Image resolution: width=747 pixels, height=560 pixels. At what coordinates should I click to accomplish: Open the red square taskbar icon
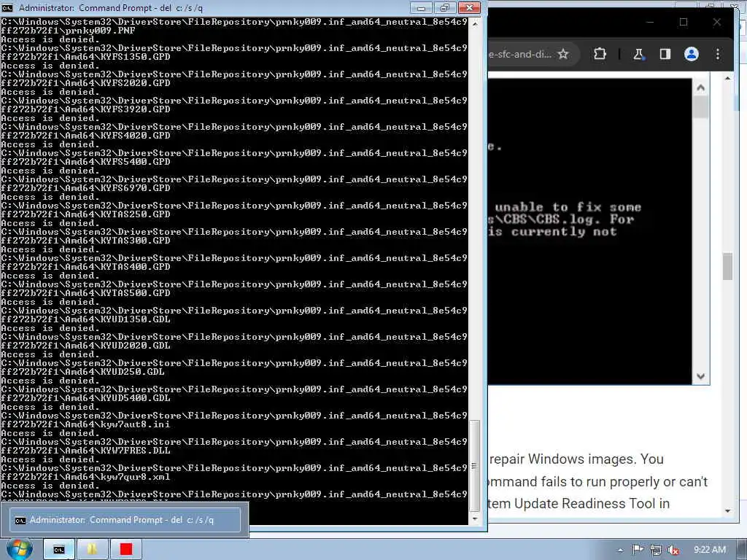tap(125, 550)
